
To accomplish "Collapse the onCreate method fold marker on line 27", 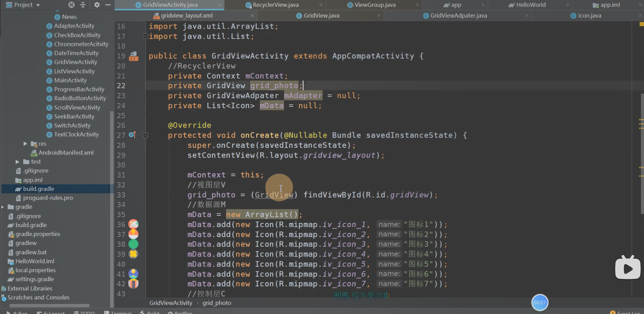I will coord(145,136).
